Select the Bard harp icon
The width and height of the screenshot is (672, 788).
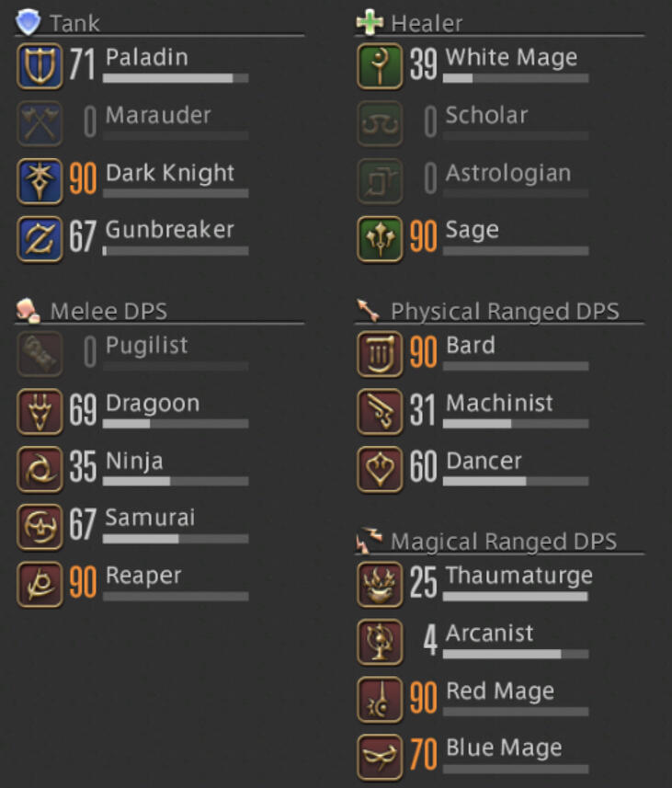(x=380, y=354)
